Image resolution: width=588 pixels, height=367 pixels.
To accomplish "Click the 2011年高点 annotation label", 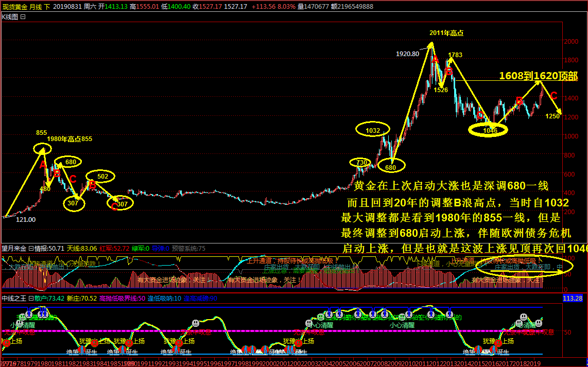I will tap(446, 33).
